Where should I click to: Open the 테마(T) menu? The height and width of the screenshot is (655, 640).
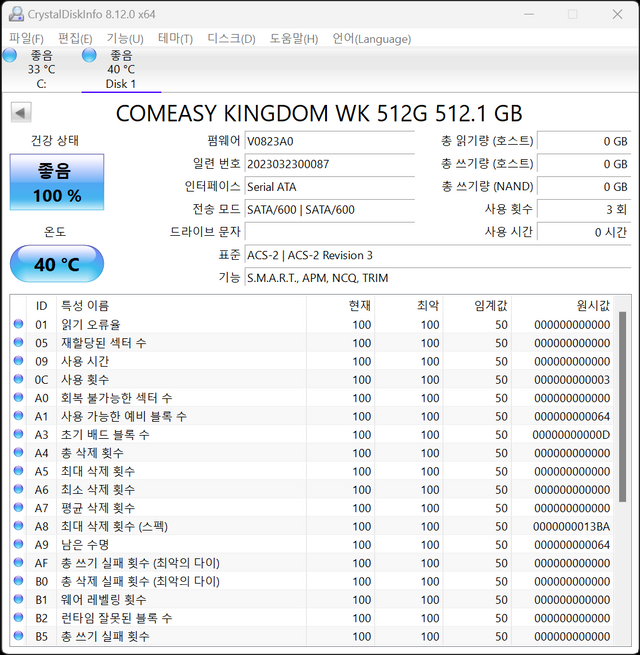pyautogui.click(x=175, y=38)
